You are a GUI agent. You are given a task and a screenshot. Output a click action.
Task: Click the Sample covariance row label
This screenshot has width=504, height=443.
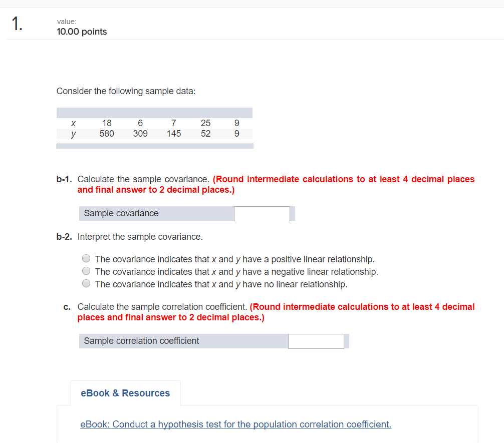(121, 213)
